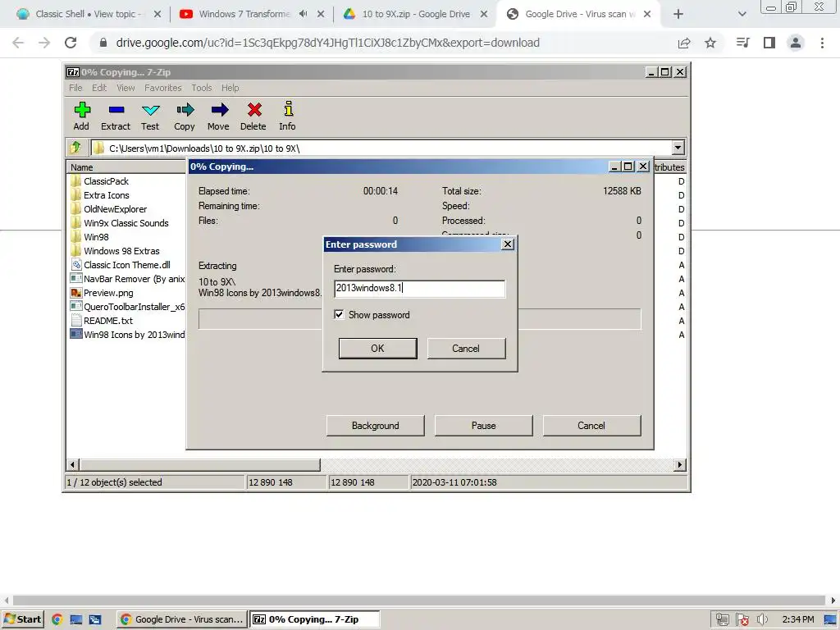Mute the Windows 7 Transformed tab audio
The width and height of the screenshot is (840, 630).
click(x=304, y=14)
